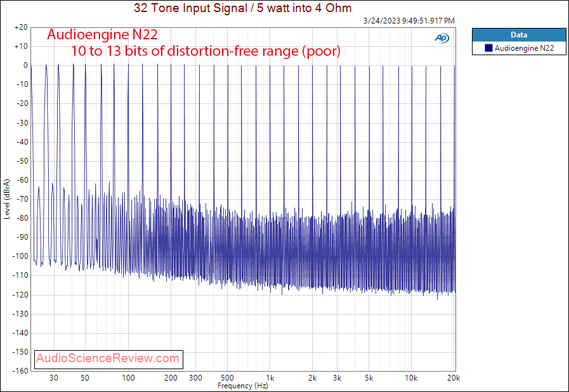The height and width of the screenshot is (392, 569).
Task: Click the 50 Hz frequency axis tick label
Action: [85, 378]
